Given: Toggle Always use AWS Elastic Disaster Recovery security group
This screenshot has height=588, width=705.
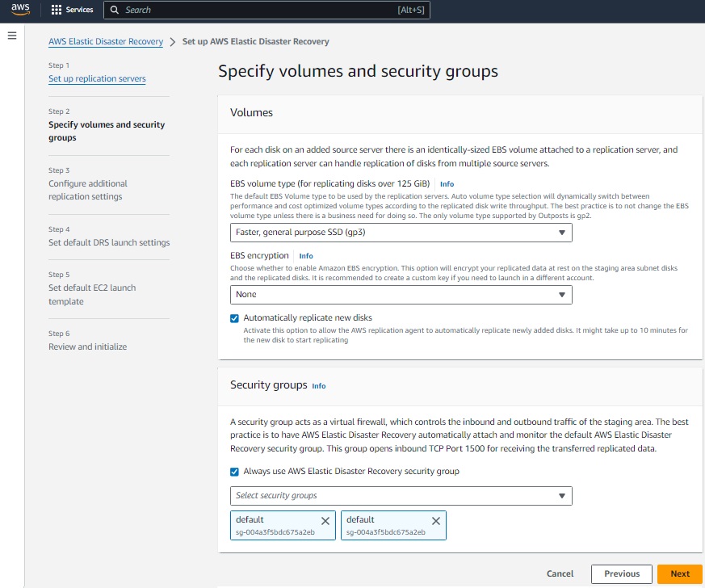Looking at the screenshot, I should (235, 472).
